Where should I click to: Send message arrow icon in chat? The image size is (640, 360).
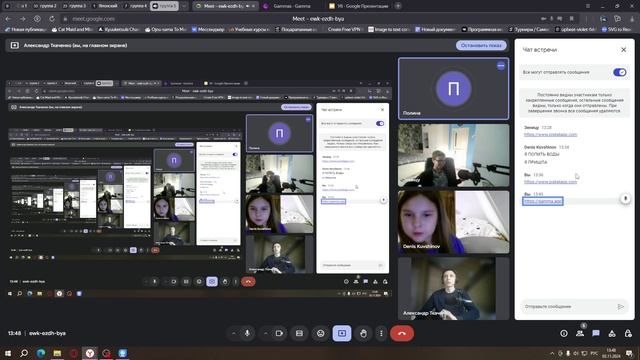click(620, 306)
